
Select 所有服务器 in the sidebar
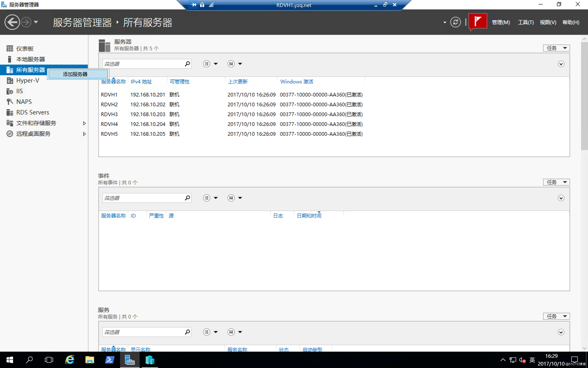(x=30, y=70)
